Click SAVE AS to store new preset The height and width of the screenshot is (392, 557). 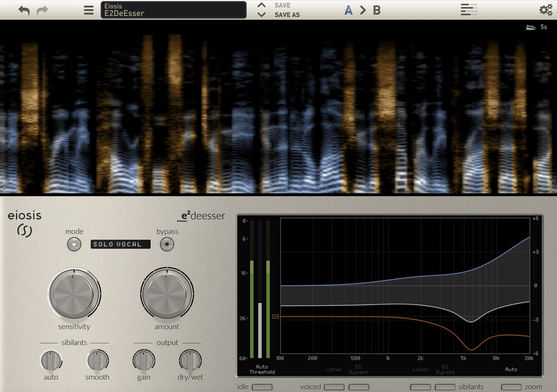click(x=287, y=15)
